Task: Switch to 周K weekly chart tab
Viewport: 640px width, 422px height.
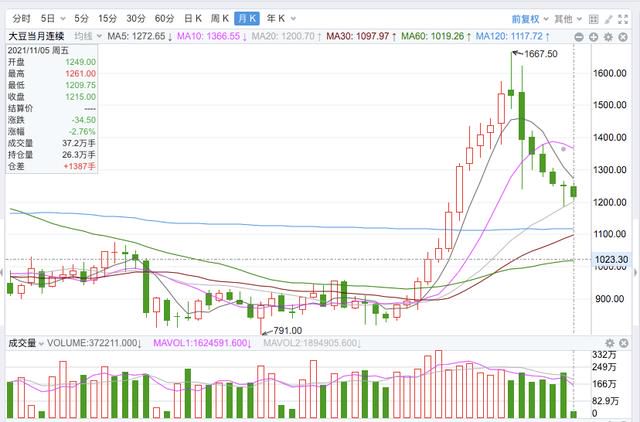Action: [x=220, y=18]
